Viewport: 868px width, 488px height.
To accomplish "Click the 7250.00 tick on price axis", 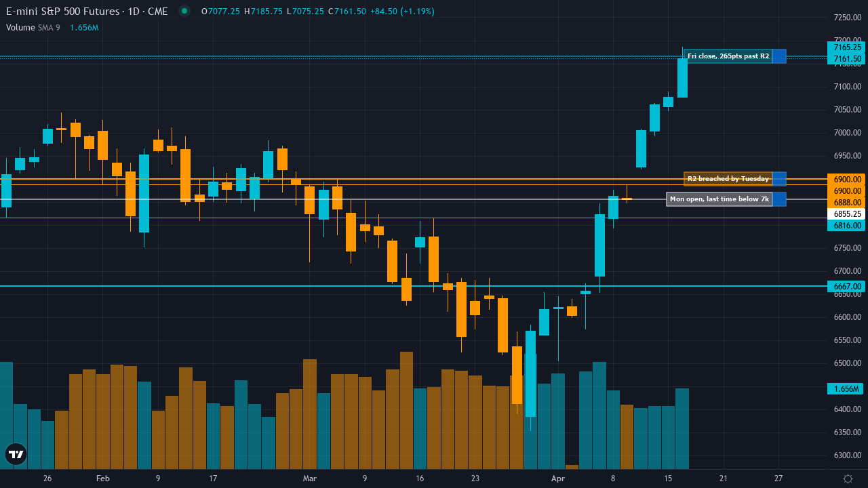I will pos(848,18).
